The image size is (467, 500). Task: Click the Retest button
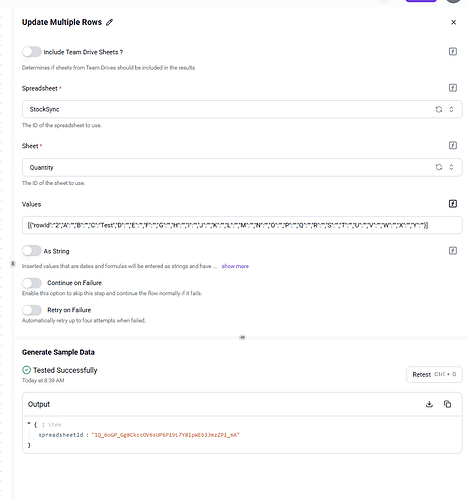[434, 375]
